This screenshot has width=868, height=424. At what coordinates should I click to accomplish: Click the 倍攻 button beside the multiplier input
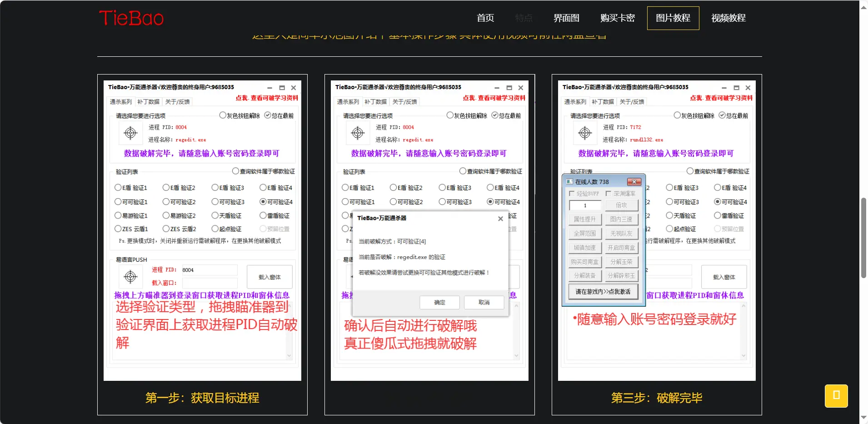(x=621, y=205)
